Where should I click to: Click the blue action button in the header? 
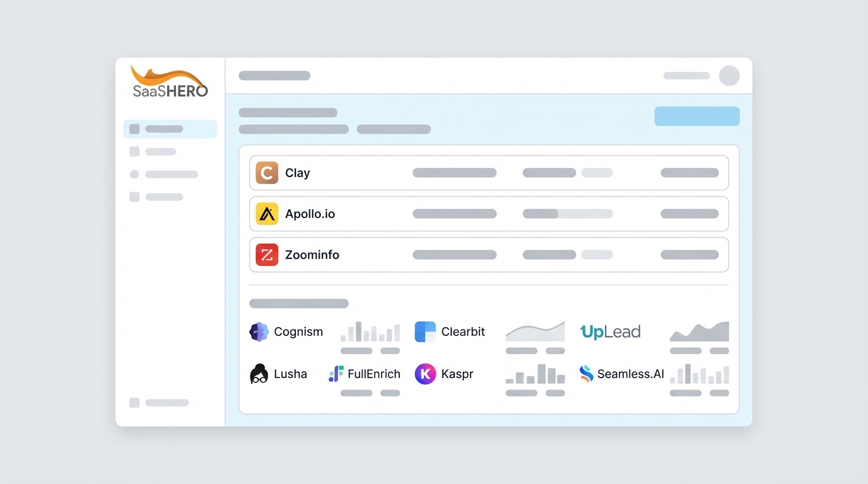696,116
